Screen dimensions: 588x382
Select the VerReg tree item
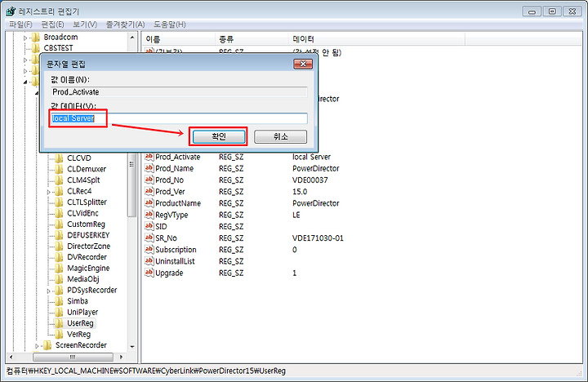pyautogui.click(x=78, y=335)
